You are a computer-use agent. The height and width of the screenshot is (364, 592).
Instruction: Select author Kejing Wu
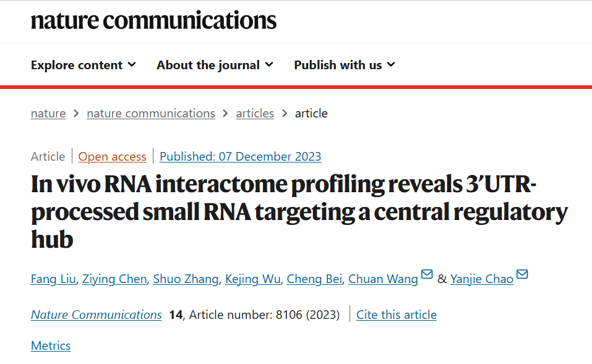point(253,279)
